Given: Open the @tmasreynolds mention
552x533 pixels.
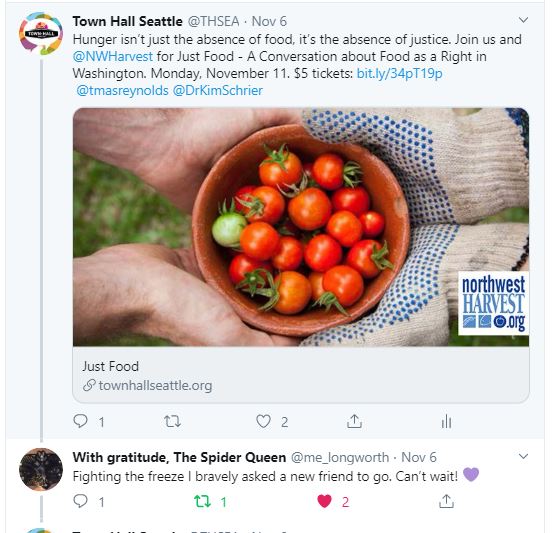Looking at the screenshot, I should (122, 90).
